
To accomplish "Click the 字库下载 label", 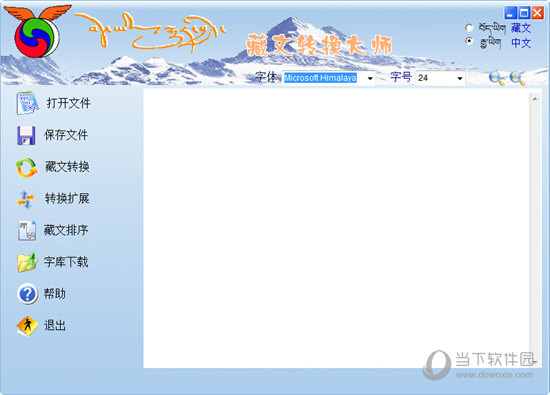I will tap(66, 262).
